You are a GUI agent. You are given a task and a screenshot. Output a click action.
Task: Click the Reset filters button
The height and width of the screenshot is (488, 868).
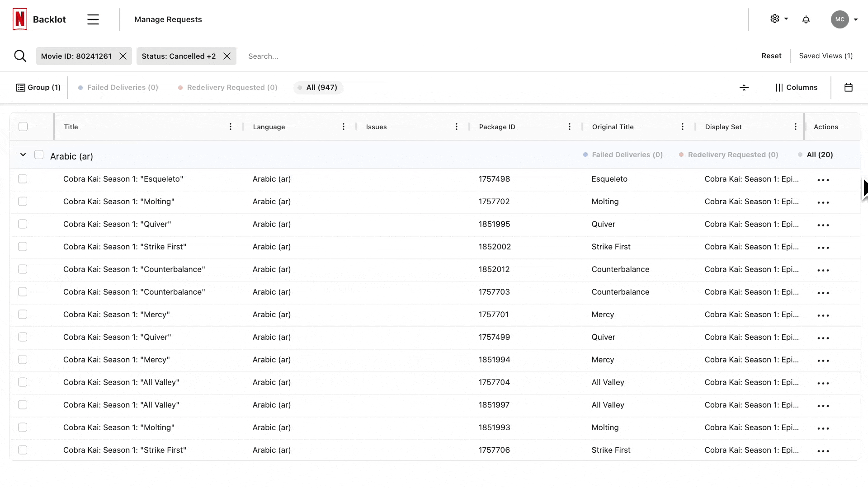(771, 56)
